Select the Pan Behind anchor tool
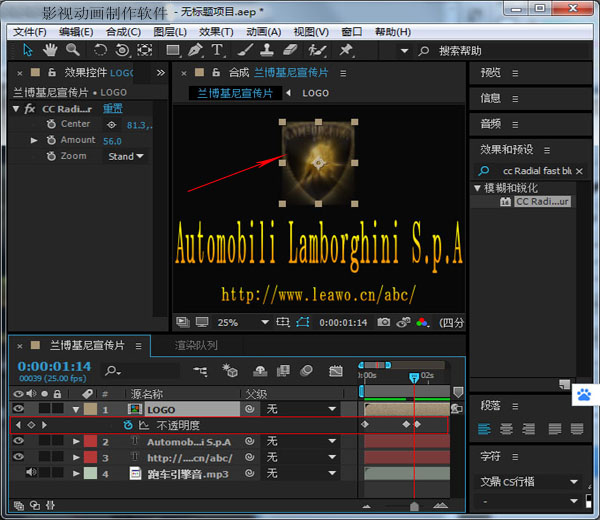This screenshot has height=520, width=600. coord(145,50)
